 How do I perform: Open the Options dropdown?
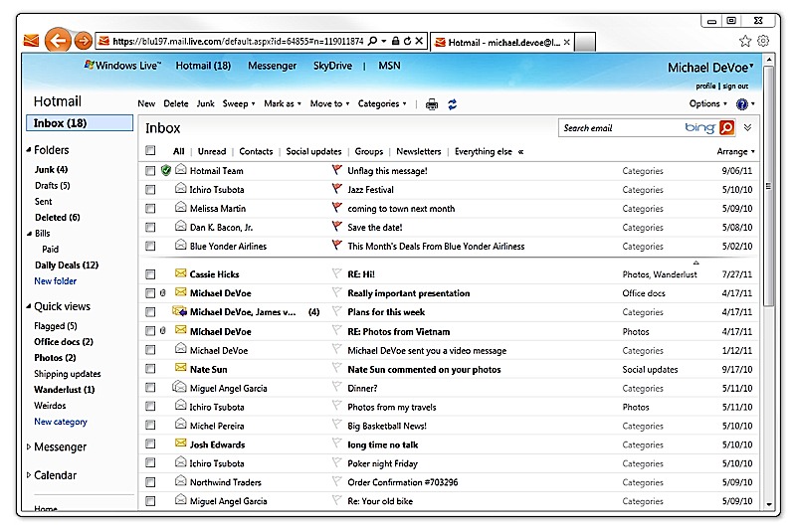(707, 103)
